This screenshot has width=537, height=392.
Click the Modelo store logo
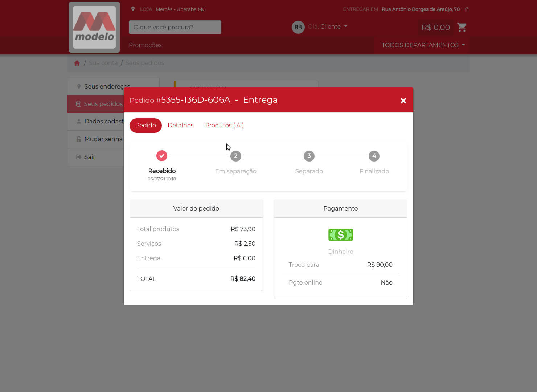pos(94,27)
